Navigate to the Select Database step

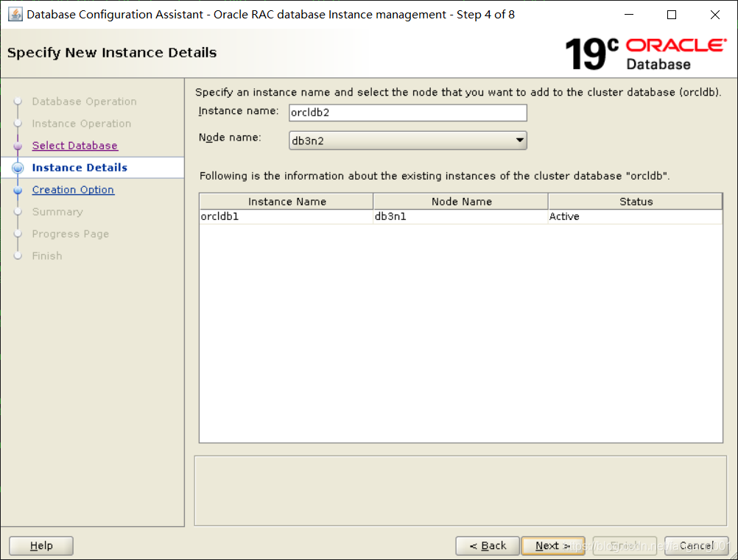coord(74,146)
